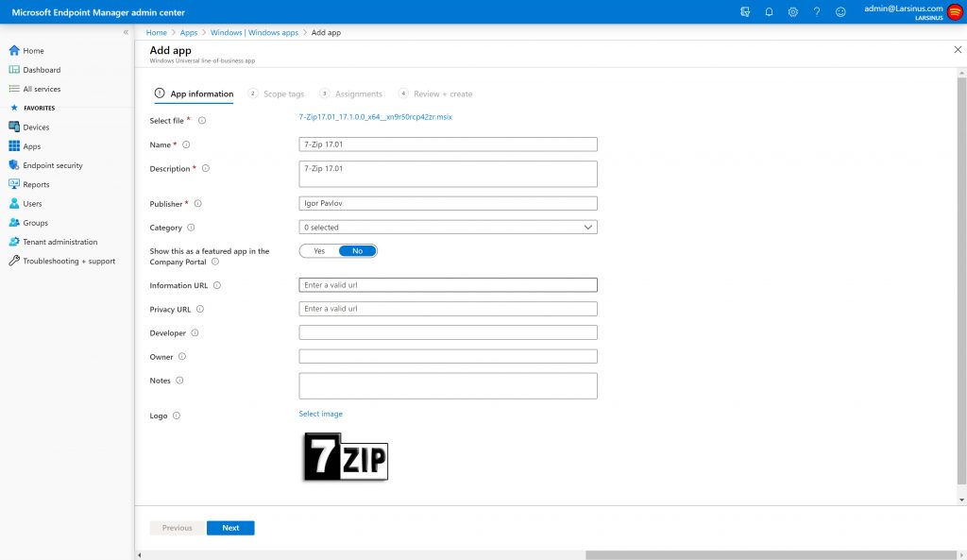
Task: Click the Next button
Action: pyautogui.click(x=230, y=528)
